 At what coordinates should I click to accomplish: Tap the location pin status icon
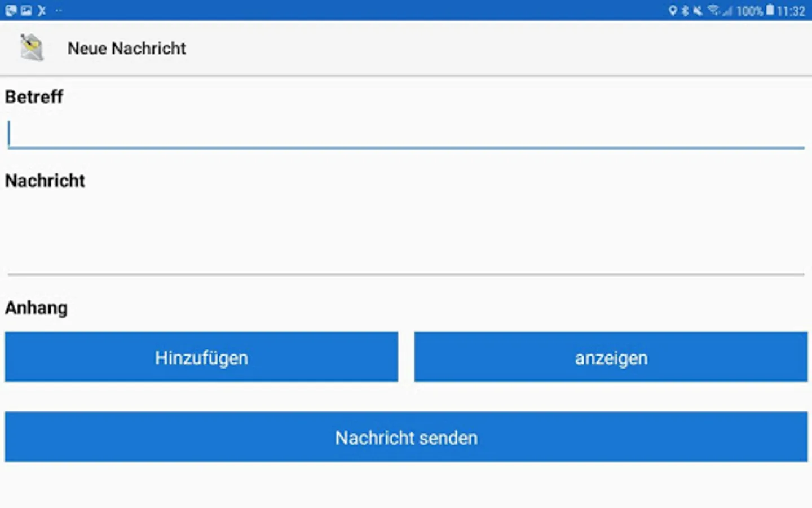click(x=672, y=11)
